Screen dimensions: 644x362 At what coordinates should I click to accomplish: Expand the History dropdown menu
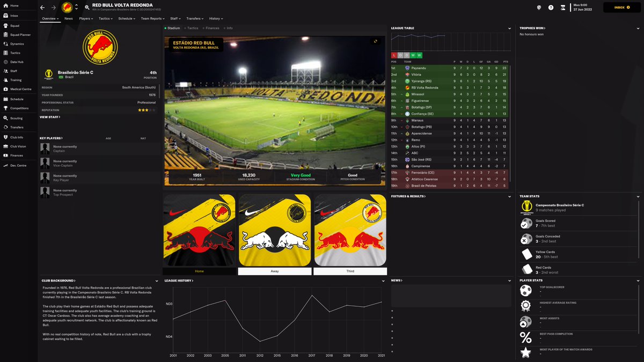216,18
